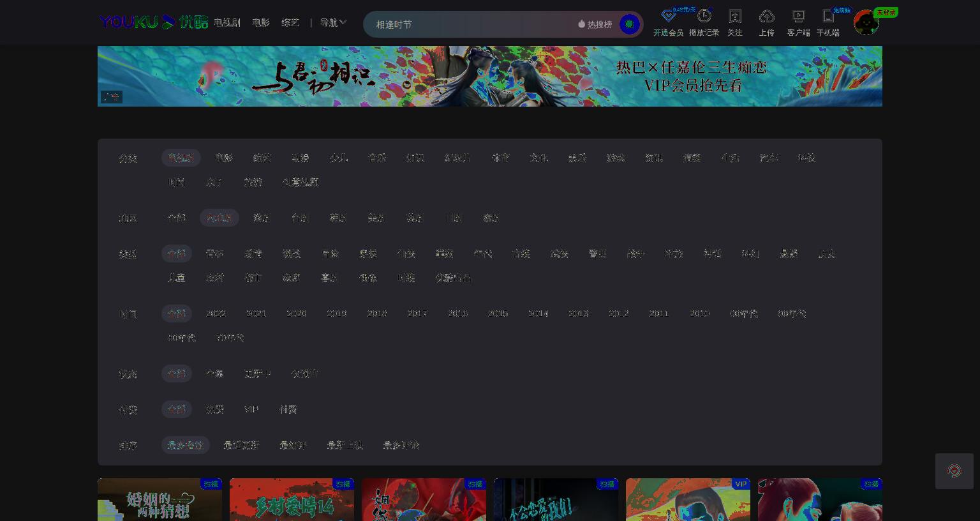This screenshot has width=980, height=521.
Task: Filter by 80年代 decade
Action: point(182,338)
